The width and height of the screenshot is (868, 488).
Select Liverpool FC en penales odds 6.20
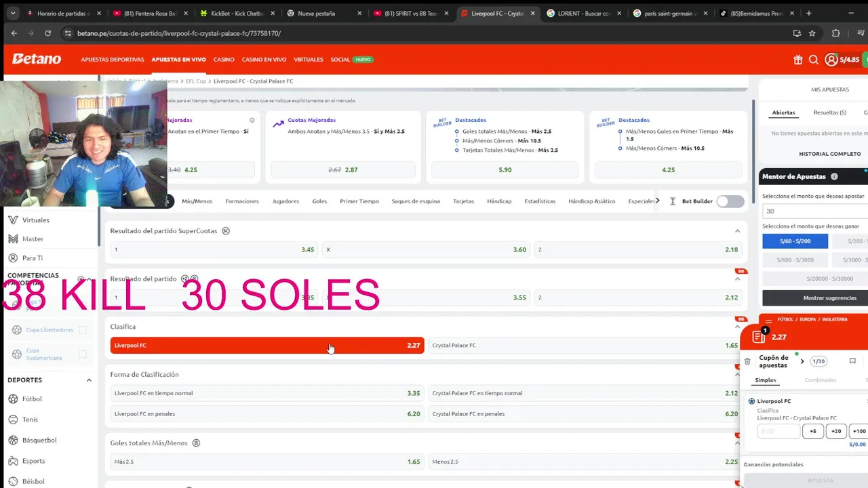(x=267, y=414)
